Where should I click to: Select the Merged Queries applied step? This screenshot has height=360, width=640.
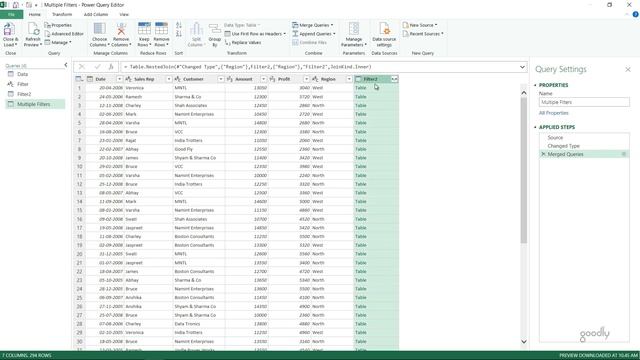click(x=584, y=154)
